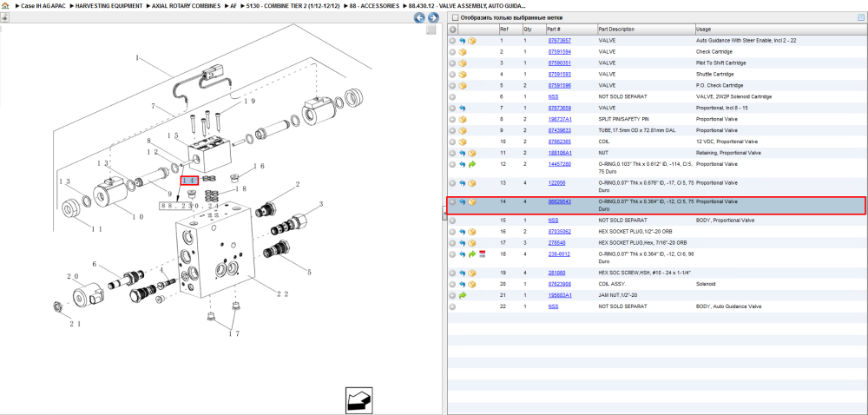Click the small square icon above diagram corner
This screenshot has width=868, height=415.
tap(431, 30)
